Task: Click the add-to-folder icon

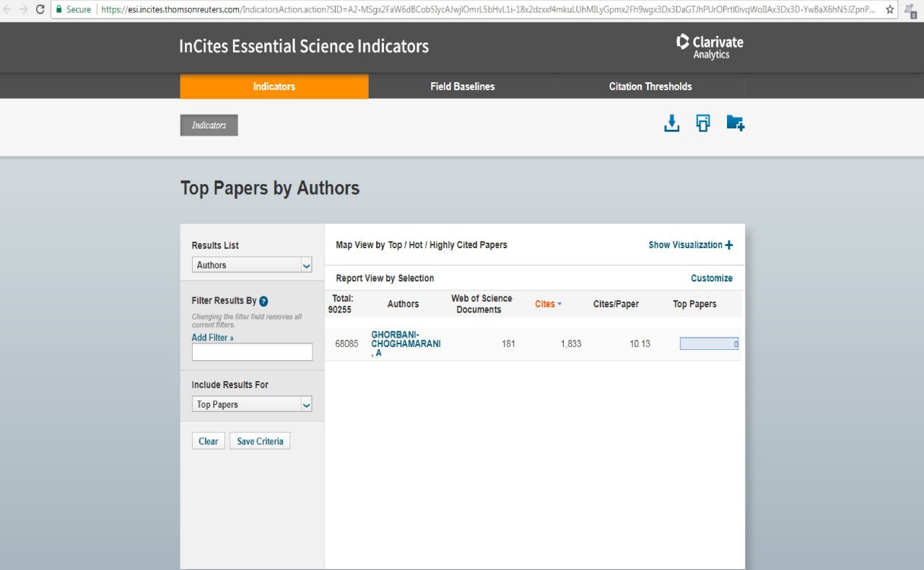Action: (735, 123)
